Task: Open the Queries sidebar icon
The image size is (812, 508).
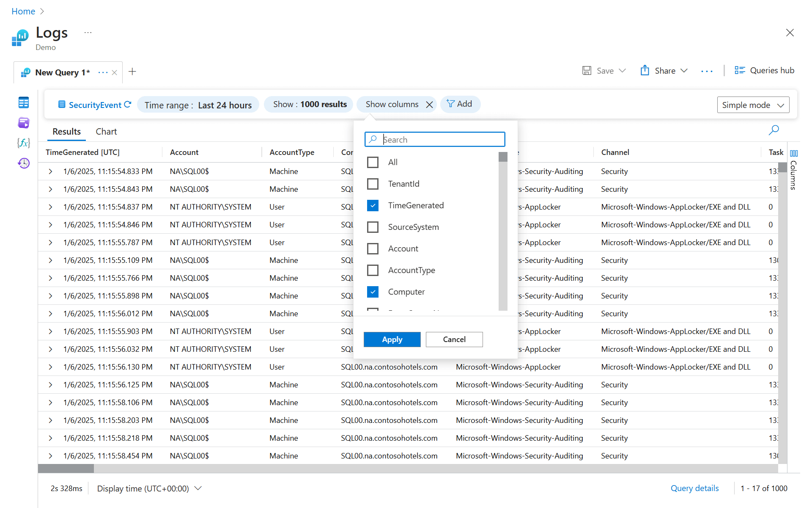Action: [24, 123]
